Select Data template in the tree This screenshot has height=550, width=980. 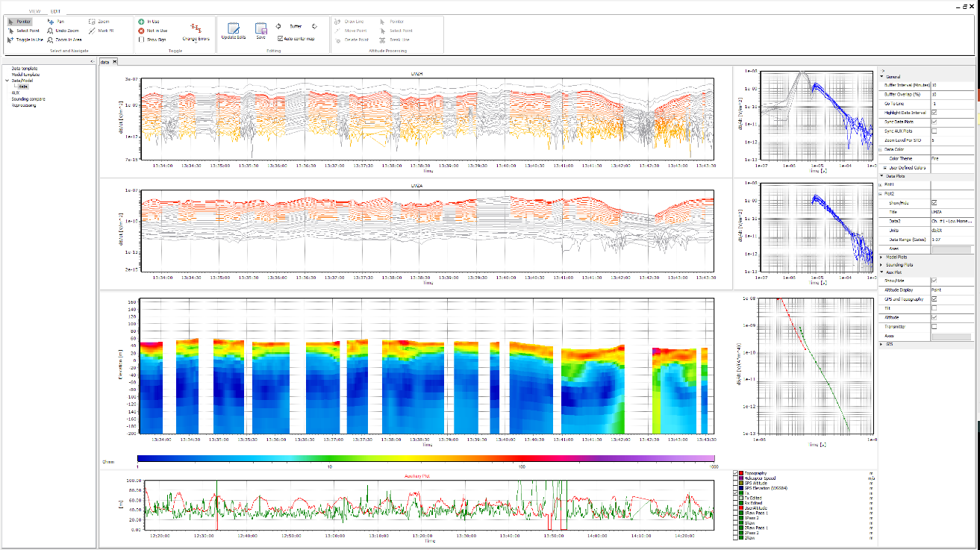[25, 69]
